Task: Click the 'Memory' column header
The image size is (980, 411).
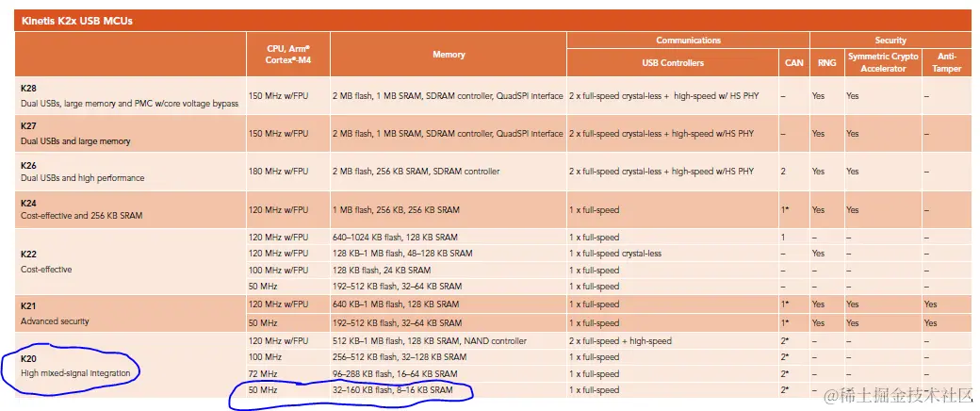Action: [449, 55]
